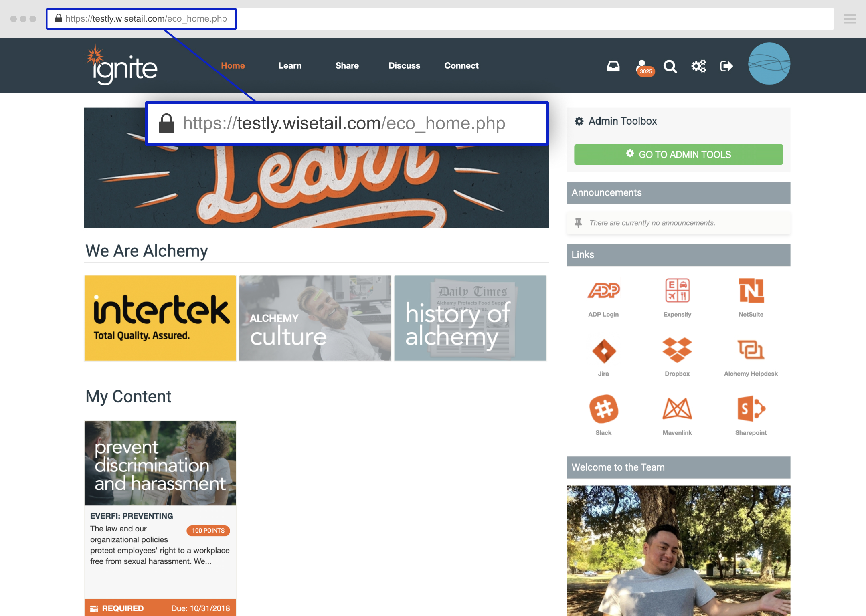Image resolution: width=866 pixels, height=616 pixels.
Task: Open the Dropbox link icon
Action: (x=677, y=350)
